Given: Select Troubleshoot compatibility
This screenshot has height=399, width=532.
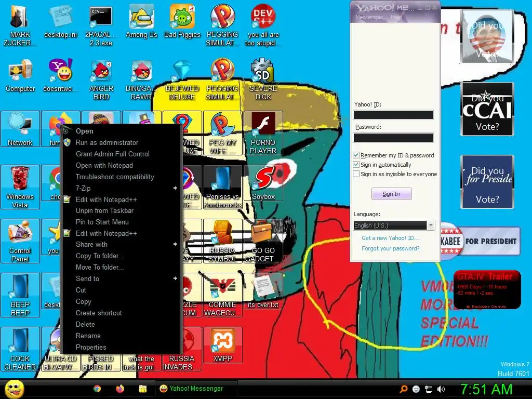Looking at the screenshot, I should (122, 177).
